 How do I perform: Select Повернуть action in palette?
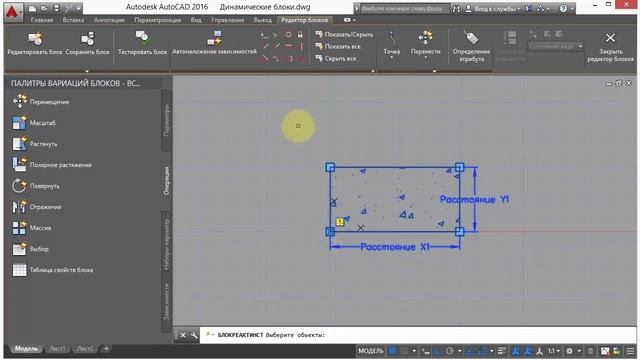point(36,186)
